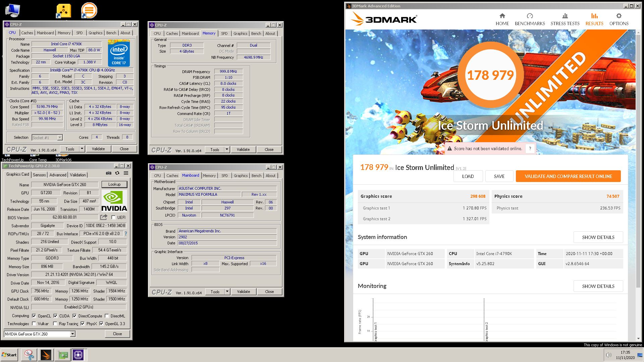
Task: Open 3DMark Benchmarks section
Action: 530,19
